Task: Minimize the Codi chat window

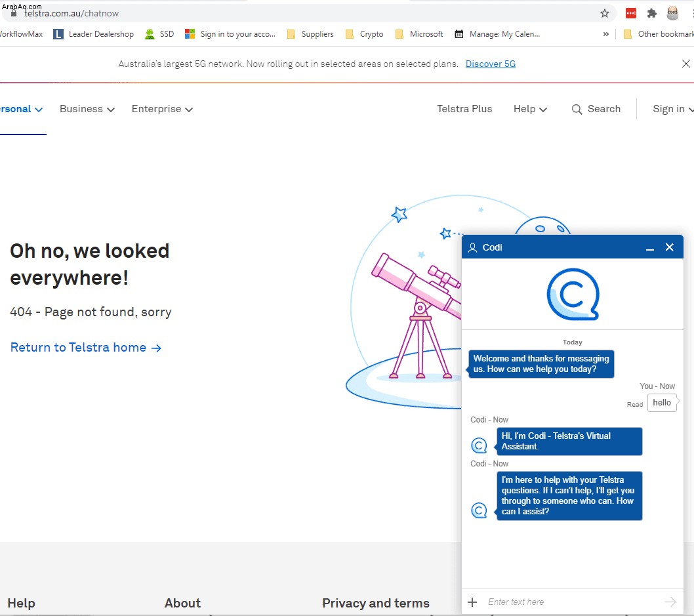Action: [650, 248]
